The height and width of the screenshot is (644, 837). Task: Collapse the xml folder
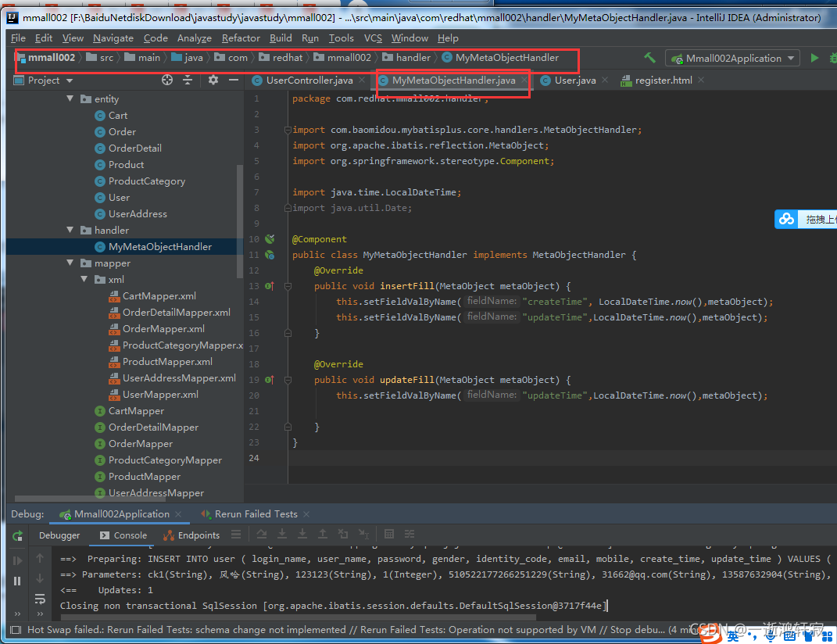pyautogui.click(x=84, y=279)
